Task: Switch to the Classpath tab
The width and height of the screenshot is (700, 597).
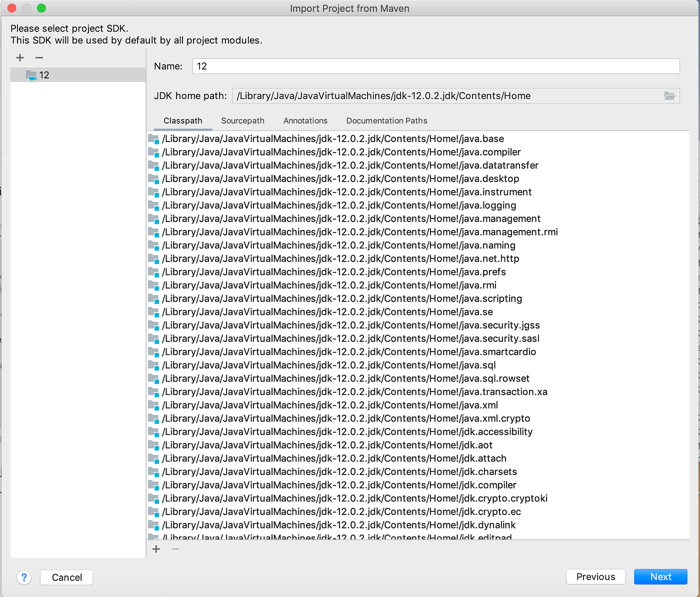Action: [183, 120]
